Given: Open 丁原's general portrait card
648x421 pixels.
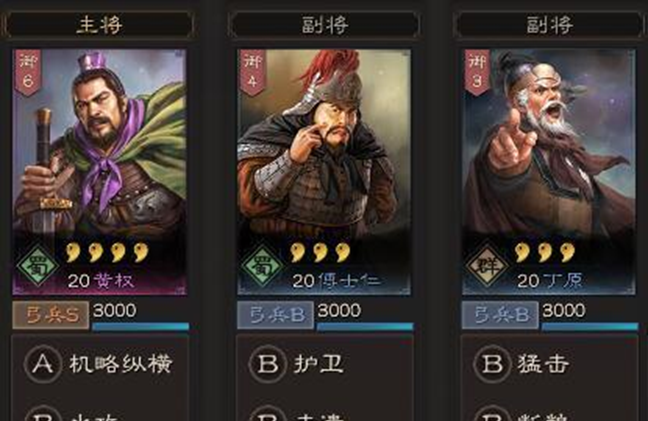Looking at the screenshot, I should click(548, 172).
